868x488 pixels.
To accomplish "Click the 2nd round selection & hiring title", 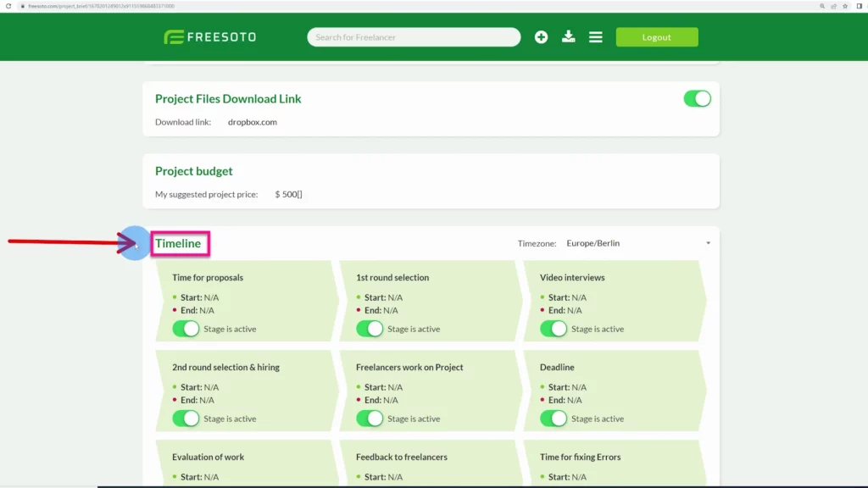I will click(x=225, y=367).
